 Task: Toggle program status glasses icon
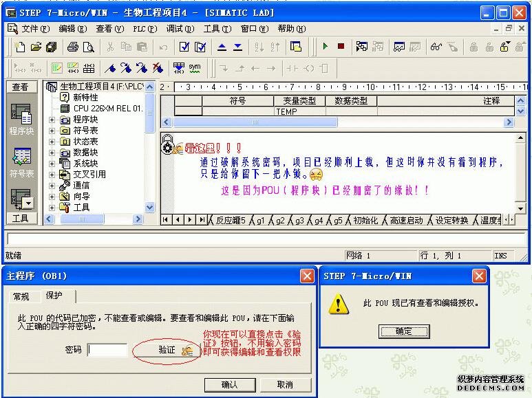pos(436,47)
